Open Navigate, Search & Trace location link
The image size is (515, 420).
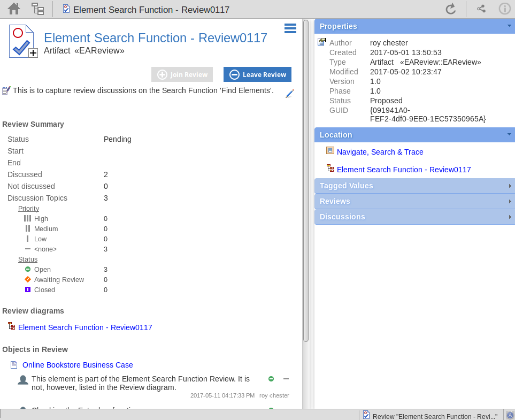click(x=380, y=152)
